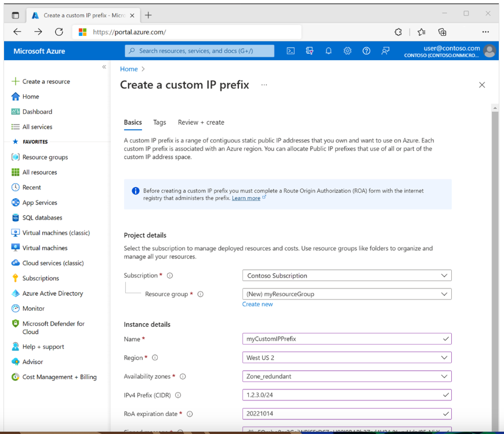
Task: Open the Feedback icon in header
Action: click(385, 51)
